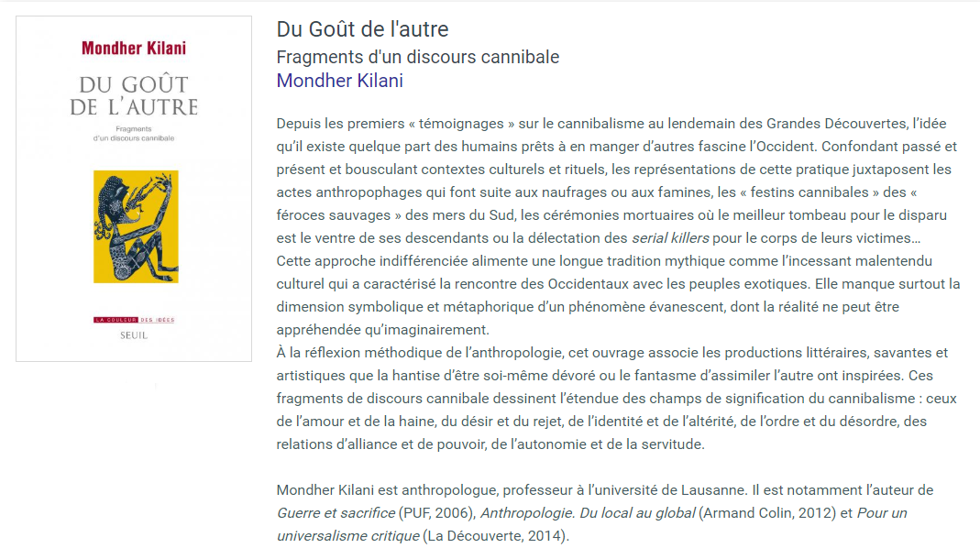
Task: Click the small subtitle printed on the cover
Action: [134, 134]
